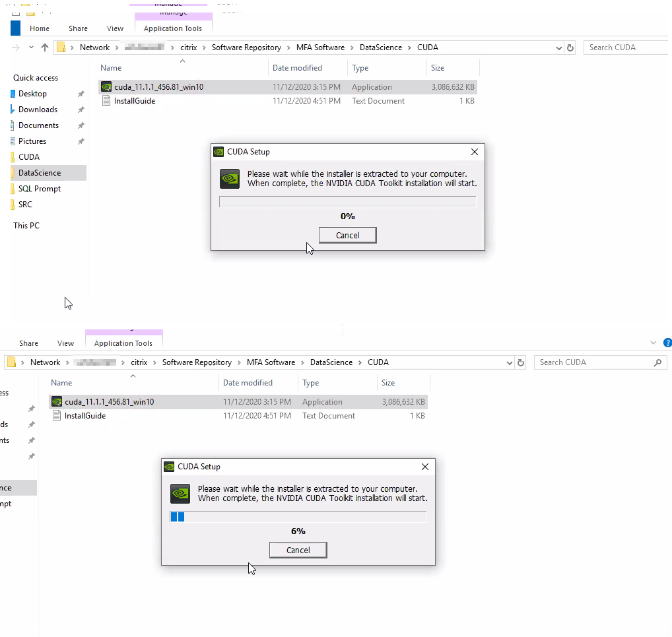Expand chevron after citrix in Explorer behind 0% dialog
This screenshot has width=672, height=637.
pos(205,48)
